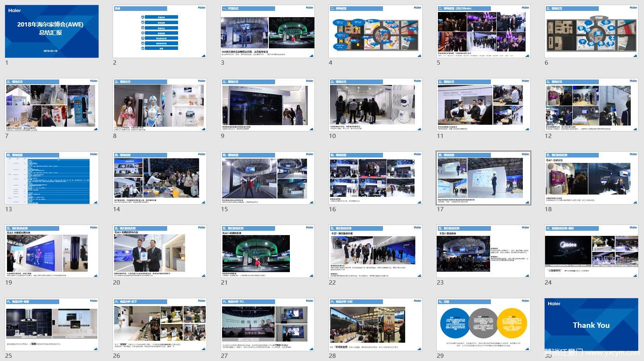Select slide 19 thumbnail
The width and height of the screenshot is (644, 361).
coord(52,251)
